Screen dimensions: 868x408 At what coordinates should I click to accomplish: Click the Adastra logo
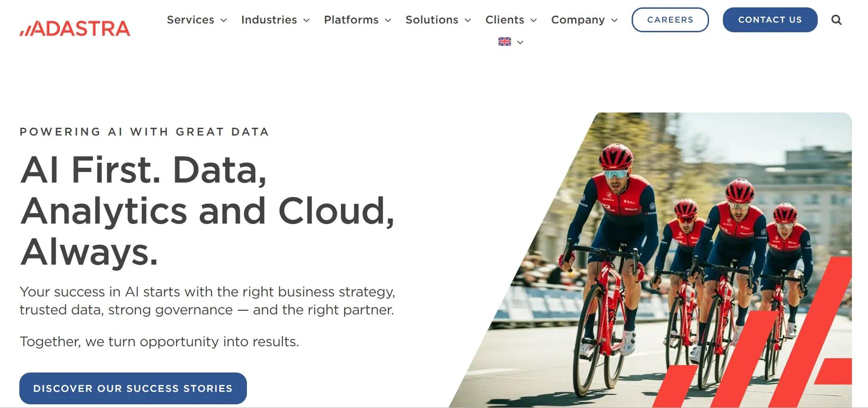point(75,29)
